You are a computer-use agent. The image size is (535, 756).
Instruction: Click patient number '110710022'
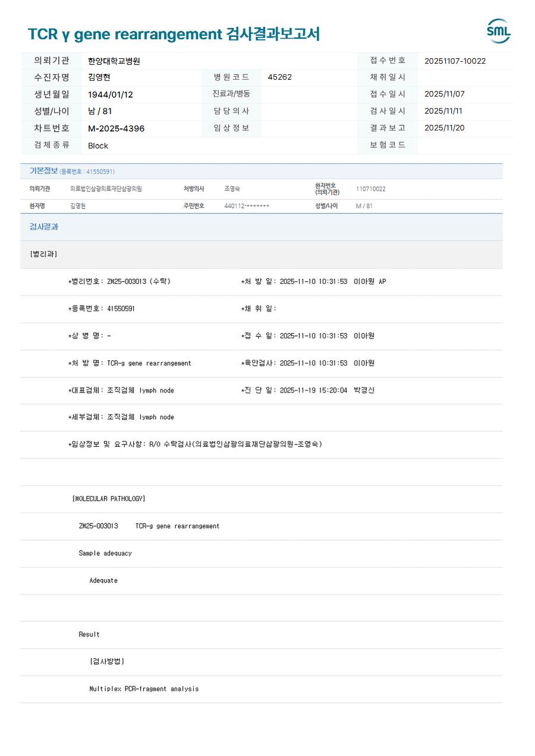(370, 189)
